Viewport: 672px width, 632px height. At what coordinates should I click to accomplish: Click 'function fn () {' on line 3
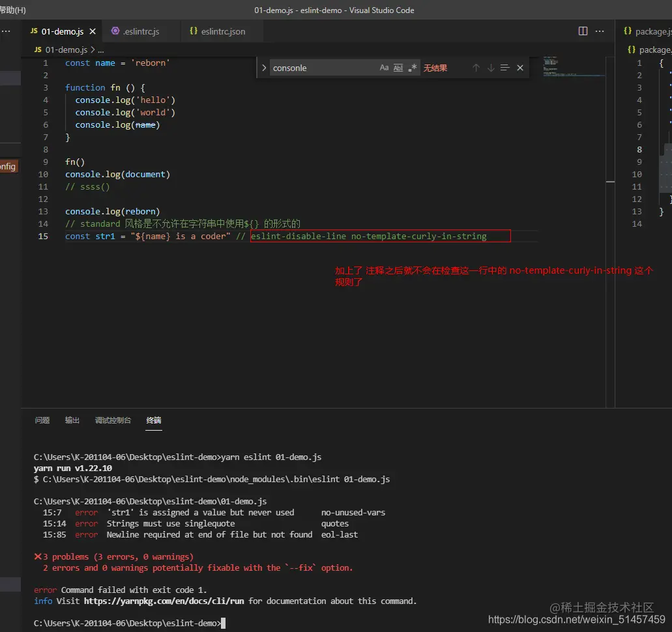click(x=105, y=87)
